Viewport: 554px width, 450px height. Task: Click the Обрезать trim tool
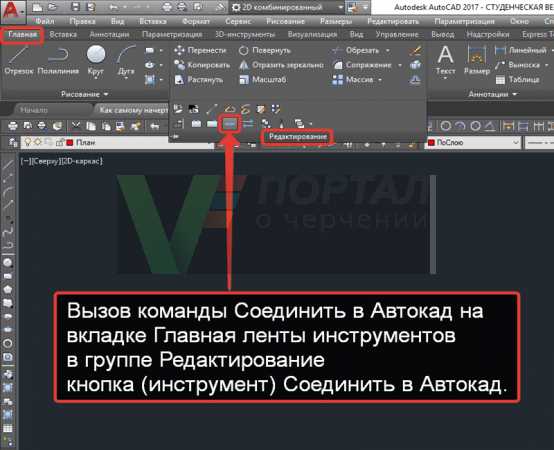[356, 51]
